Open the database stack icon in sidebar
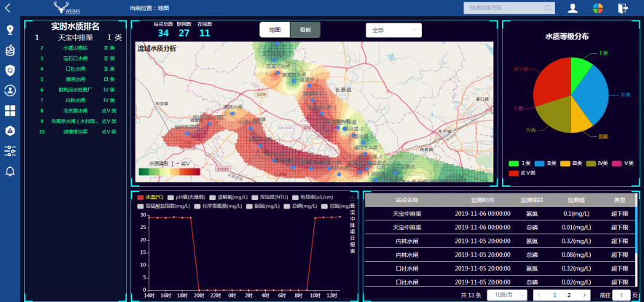Viewport: 644px width, 302px height. pyautogui.click(x=10, y=50)
